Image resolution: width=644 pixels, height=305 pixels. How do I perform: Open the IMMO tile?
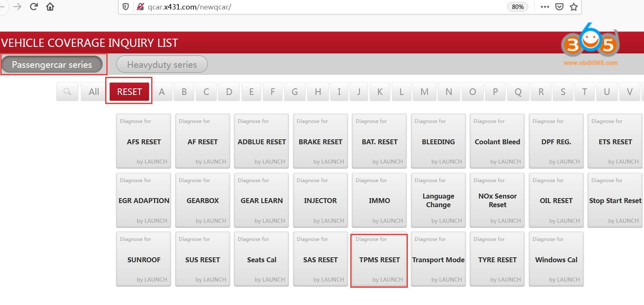(379, 200)
